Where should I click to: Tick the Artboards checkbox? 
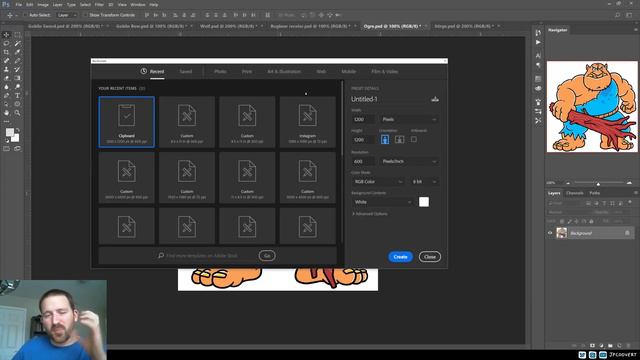[x=413, y=139]
